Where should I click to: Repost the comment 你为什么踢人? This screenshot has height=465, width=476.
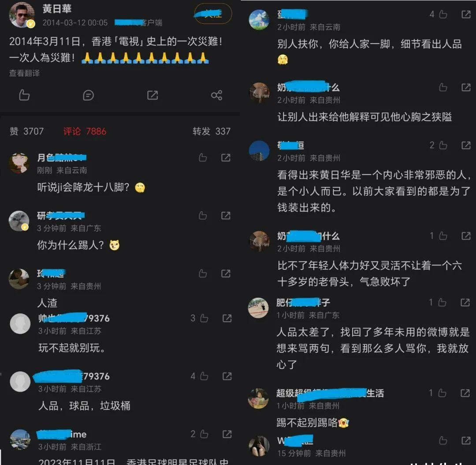point(226,215)
